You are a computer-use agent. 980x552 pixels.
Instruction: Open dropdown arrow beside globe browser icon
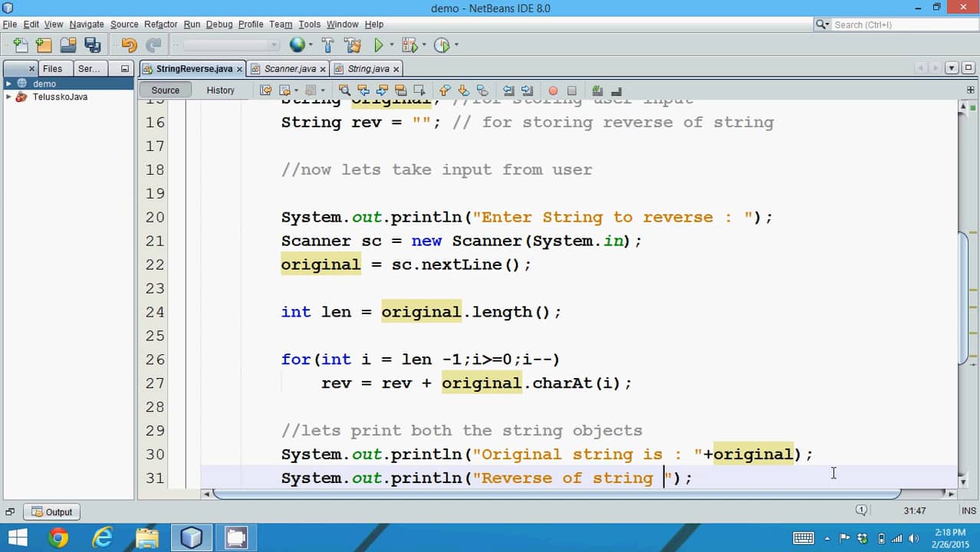coord(311,45)
